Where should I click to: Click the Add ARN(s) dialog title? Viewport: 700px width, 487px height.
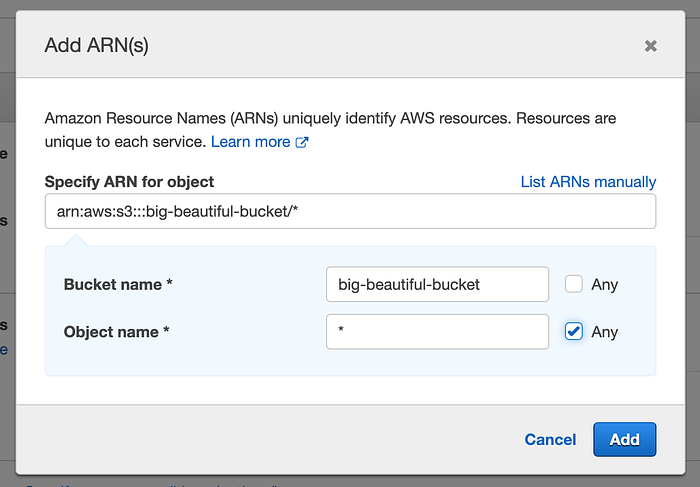[96, 46]
